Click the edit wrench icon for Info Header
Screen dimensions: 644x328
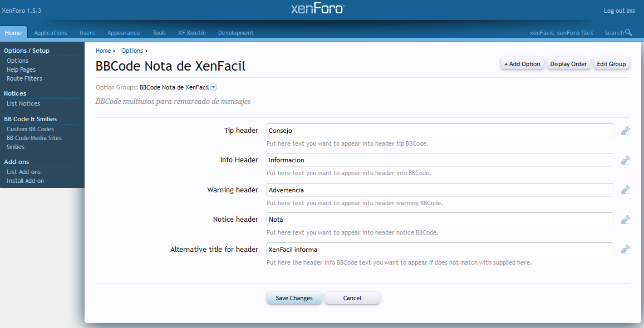coord(625,160)
